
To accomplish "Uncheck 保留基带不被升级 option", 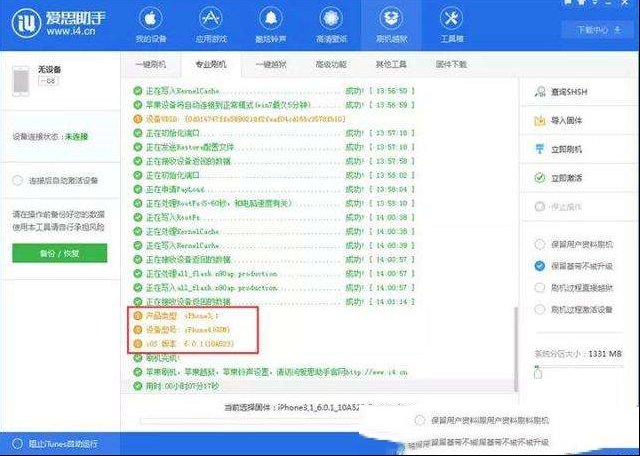I will pos(540,266).
